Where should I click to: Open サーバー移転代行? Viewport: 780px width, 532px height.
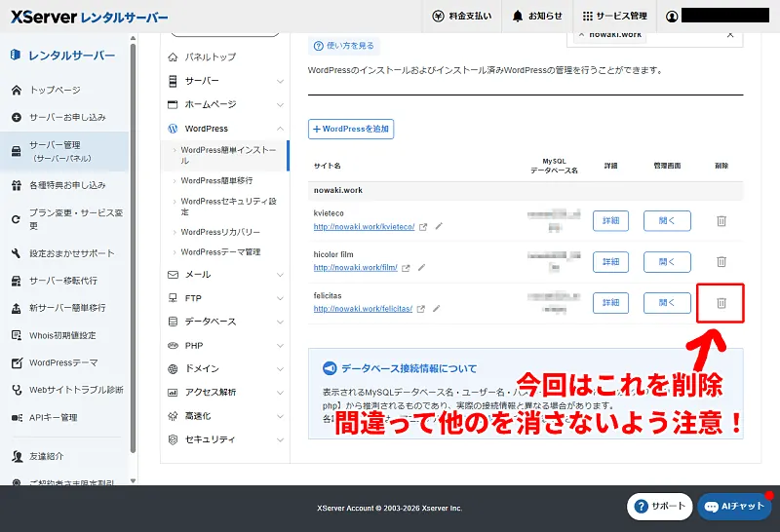coord(55,281)
